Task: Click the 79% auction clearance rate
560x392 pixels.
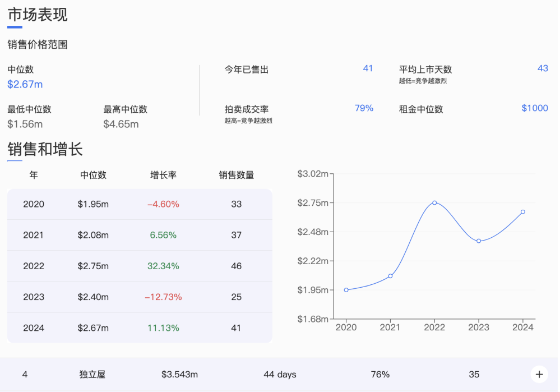Action: coord(364,108)
